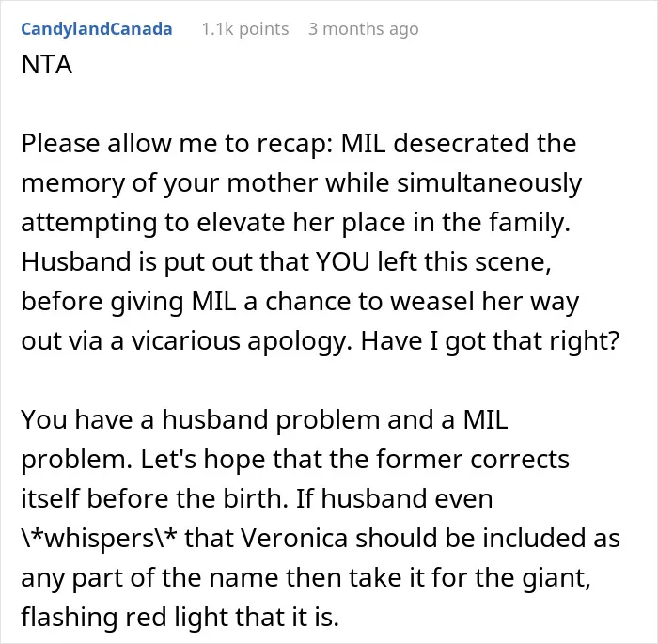The image size is (658, 644).
Task: Click the line starting 'attempting to elevate'
Action: 296,223
